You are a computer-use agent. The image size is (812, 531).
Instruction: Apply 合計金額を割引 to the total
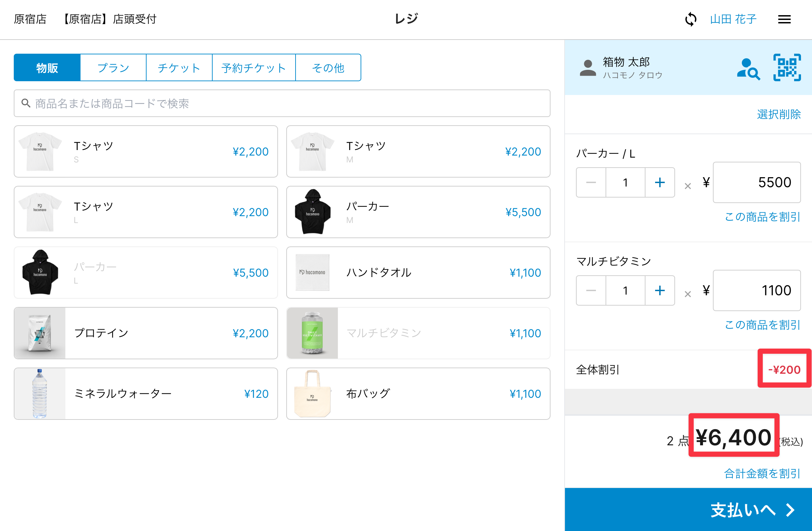(x=762, y=474)
